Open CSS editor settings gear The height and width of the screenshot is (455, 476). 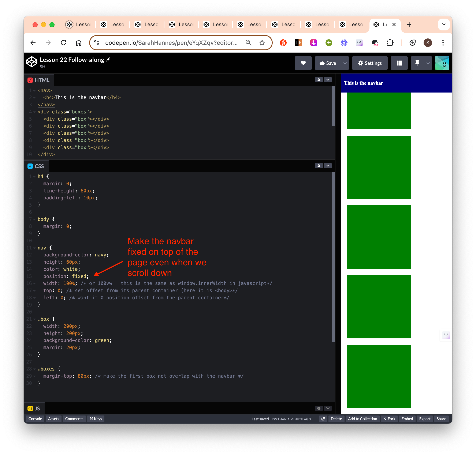coord(319,166)
